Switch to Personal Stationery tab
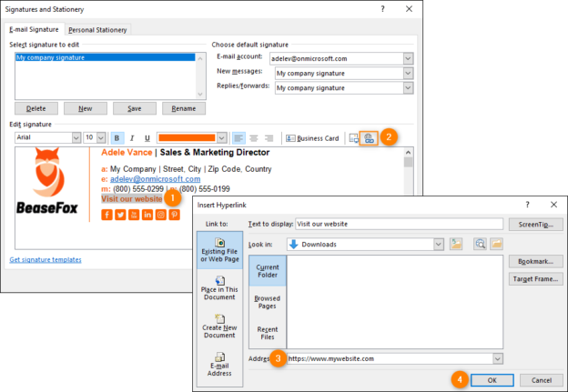This screenshot has height=392, width=568. point(98,29)
